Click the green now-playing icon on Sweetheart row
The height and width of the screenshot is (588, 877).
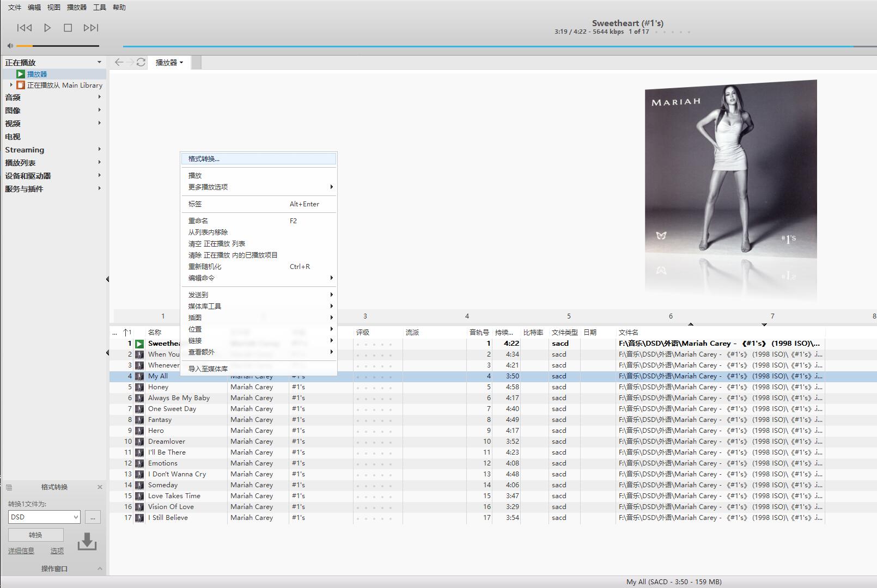139,344
